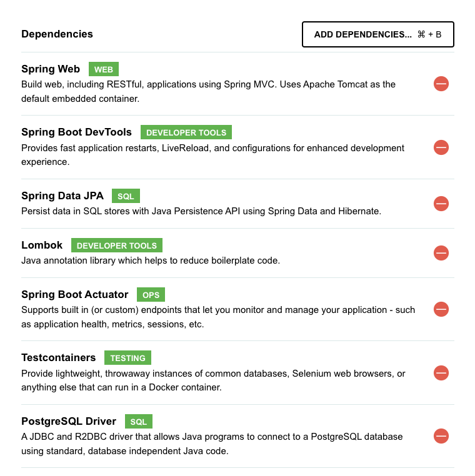The width and height of the screenshot is (475, 476).
Task: Select the Lombok dependency title
Action: pos(42,245)
